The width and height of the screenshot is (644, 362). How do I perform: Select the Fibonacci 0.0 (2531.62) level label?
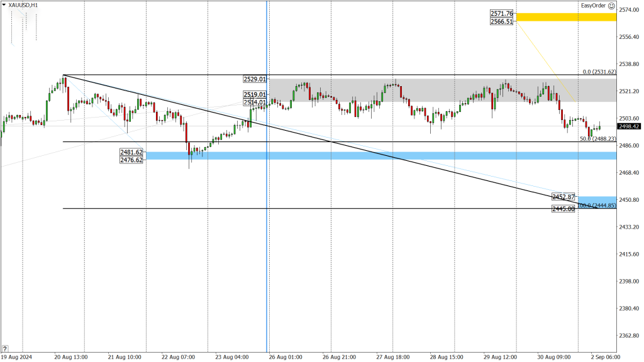(x=599, y=72)
